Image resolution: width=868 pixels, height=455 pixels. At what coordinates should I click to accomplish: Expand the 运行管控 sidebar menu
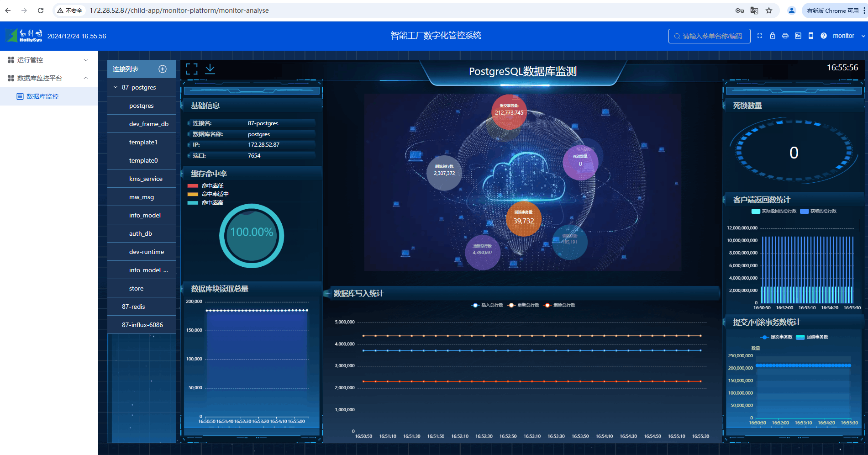point(48,60)
